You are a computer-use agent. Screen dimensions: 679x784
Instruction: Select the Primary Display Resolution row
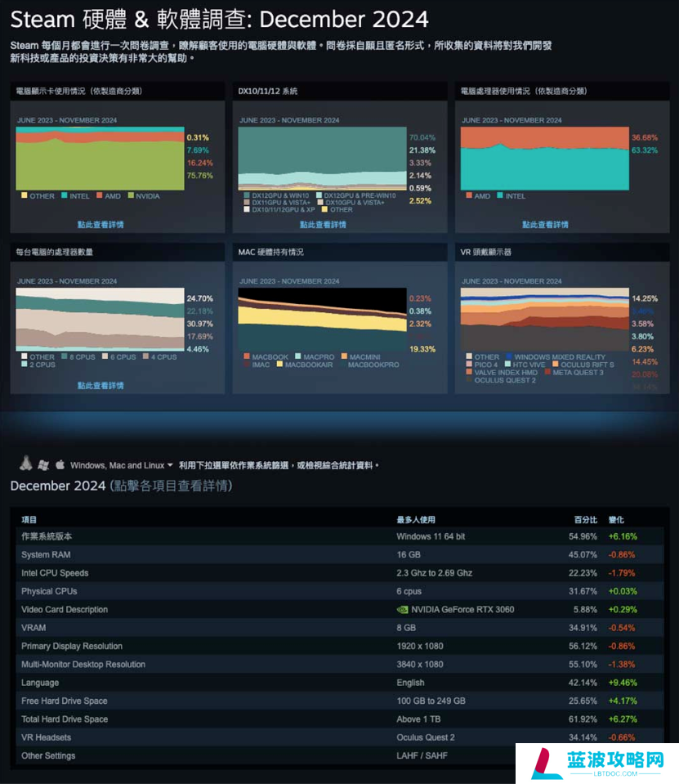coord(72,647)
